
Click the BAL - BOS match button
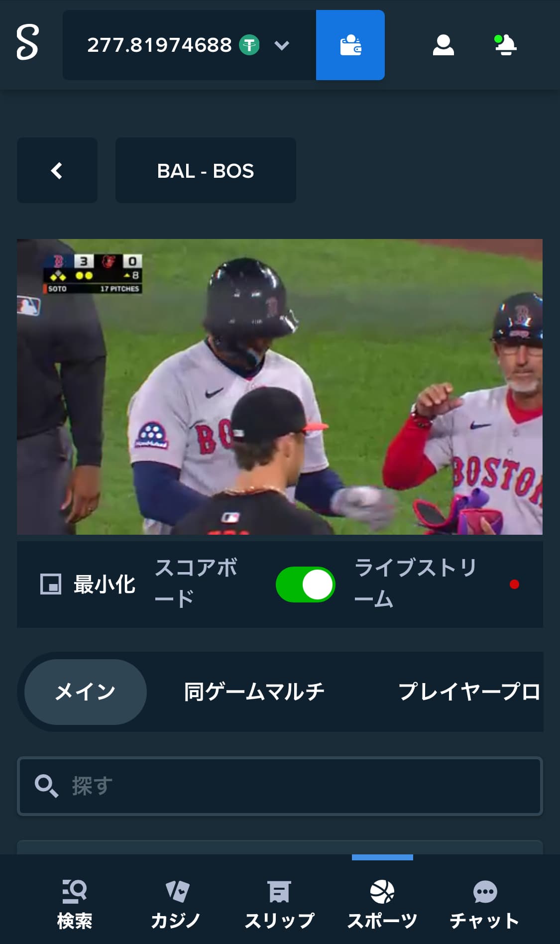pyautogui.click(x=206, y=170)
